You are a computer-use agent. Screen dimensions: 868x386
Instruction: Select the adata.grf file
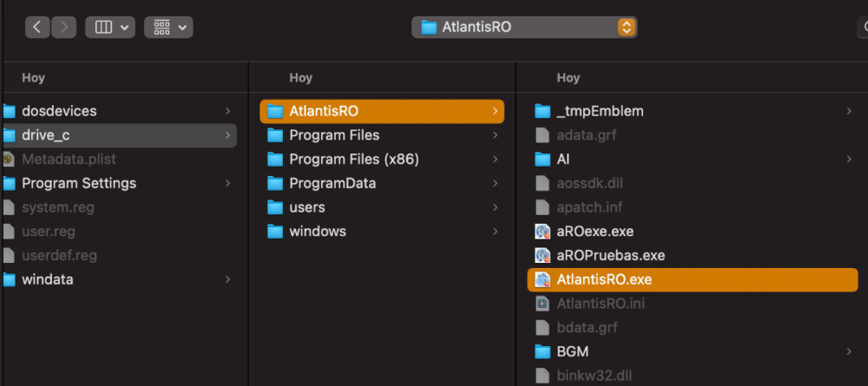[586, 135]
